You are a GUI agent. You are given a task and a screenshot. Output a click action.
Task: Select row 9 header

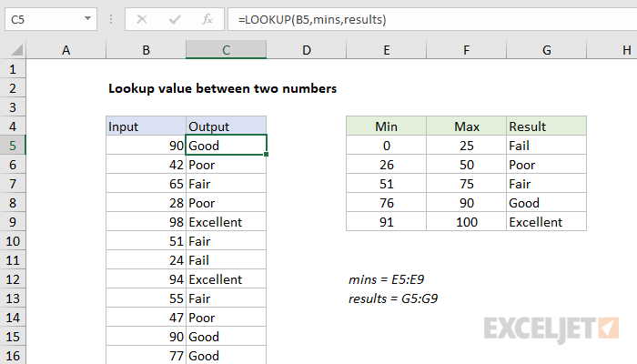[x=13, y=222]
